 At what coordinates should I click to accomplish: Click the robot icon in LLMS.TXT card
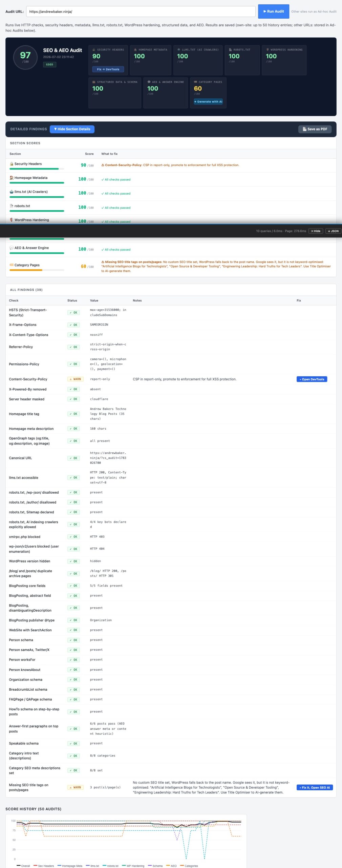point(179,50)
